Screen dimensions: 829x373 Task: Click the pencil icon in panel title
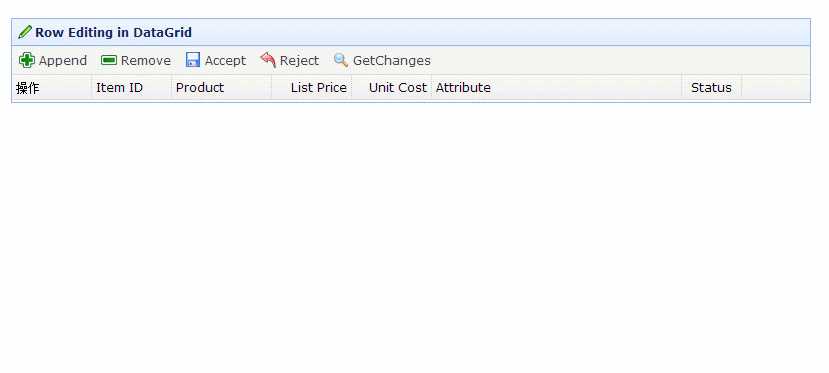pyautogui.click(x=25, y=32)
